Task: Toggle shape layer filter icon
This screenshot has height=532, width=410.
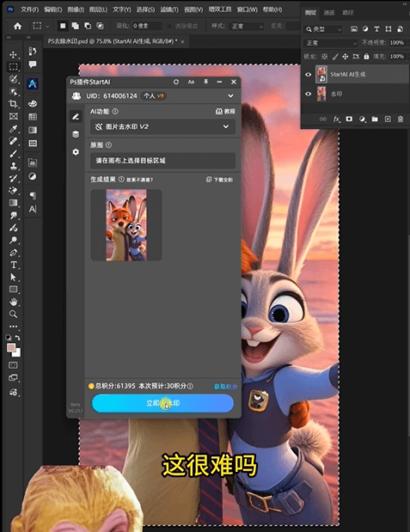Action: click(389, 29)
